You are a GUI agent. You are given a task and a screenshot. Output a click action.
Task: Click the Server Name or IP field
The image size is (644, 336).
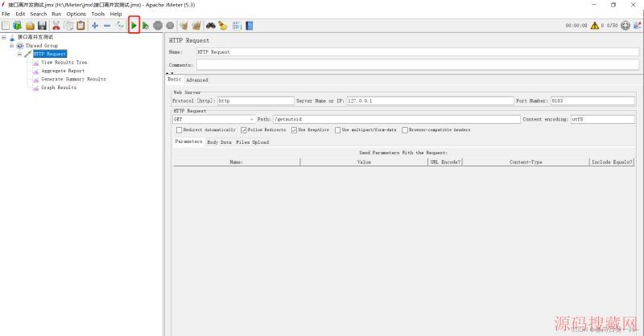click(430, 100)
